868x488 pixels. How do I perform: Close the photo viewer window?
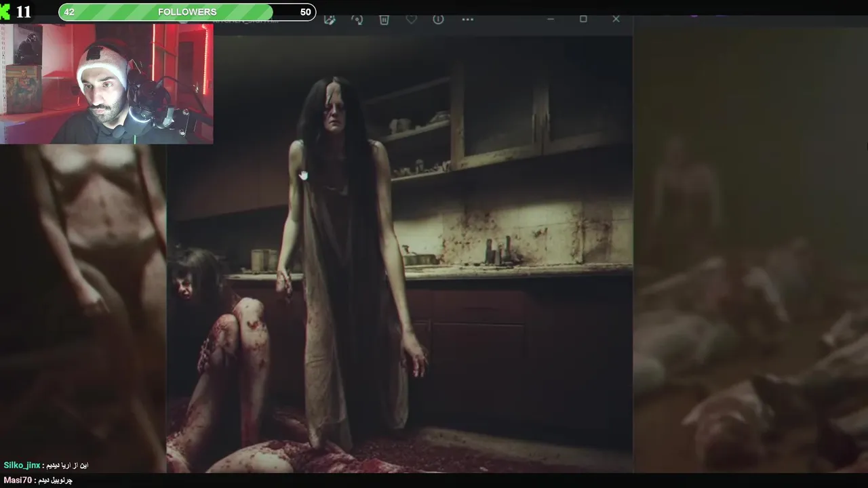tap(616, 19)
